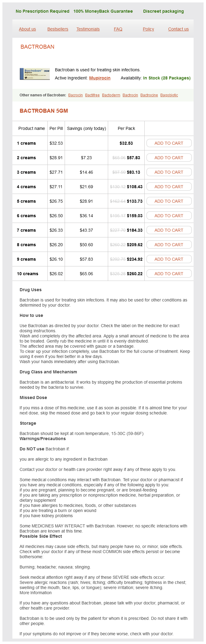This screenshot has width=206, height=644.
Task: Open the About us page
Action: coord(27,29)
